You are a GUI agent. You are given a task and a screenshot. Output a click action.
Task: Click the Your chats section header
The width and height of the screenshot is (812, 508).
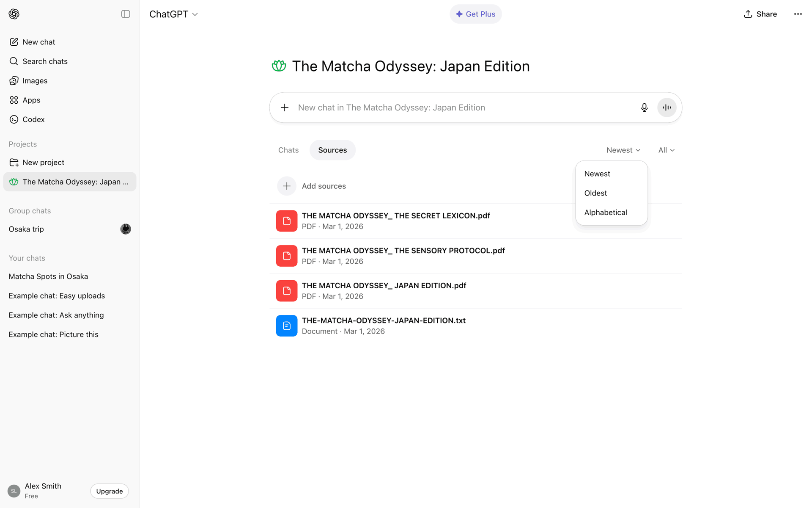tap(27, 258)
